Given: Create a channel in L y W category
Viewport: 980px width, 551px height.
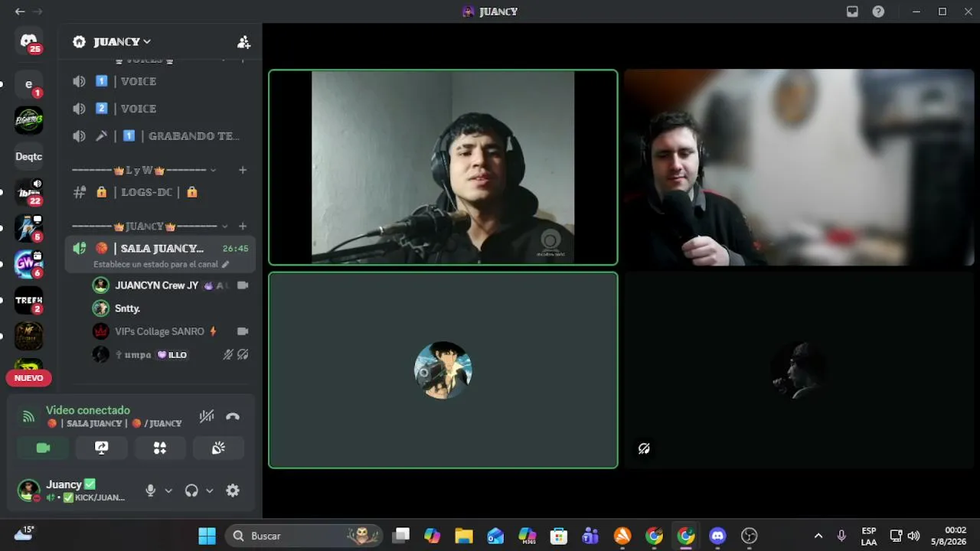Looking at the screenshot, I should tap(243, 170).
